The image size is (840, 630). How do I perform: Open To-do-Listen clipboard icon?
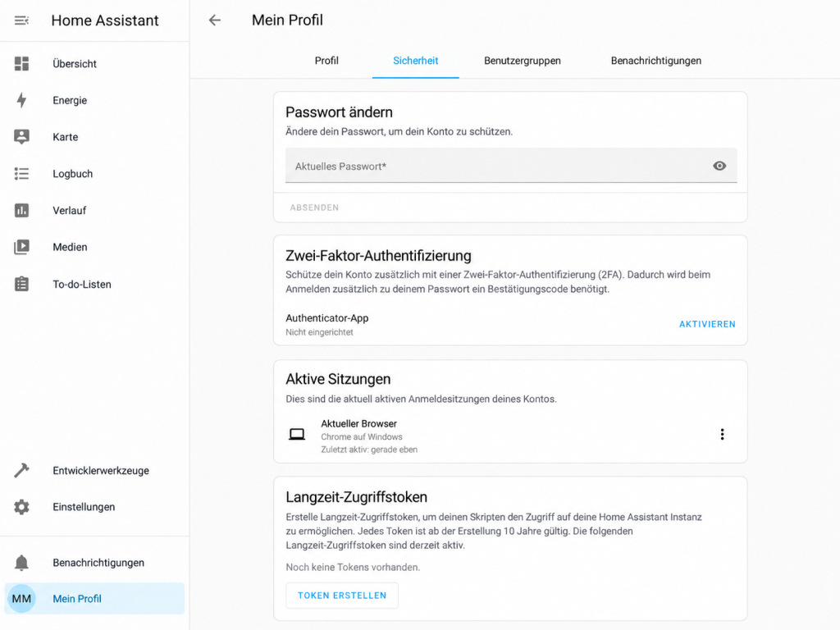click(21, 284)
